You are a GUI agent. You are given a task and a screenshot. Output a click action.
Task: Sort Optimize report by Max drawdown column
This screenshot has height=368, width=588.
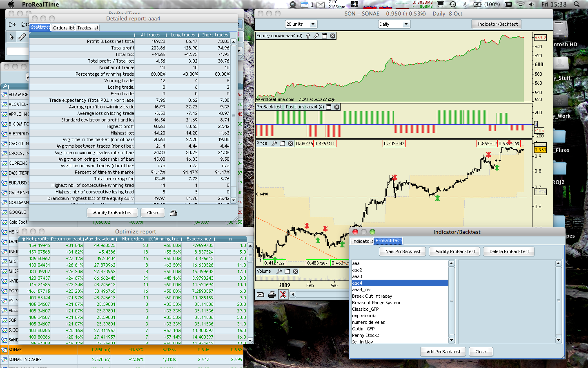(100, 239)
